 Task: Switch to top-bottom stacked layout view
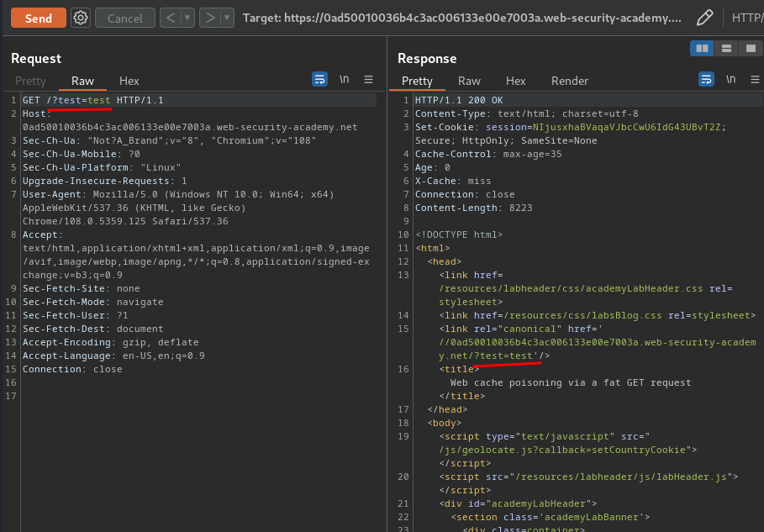coord(726,48)
